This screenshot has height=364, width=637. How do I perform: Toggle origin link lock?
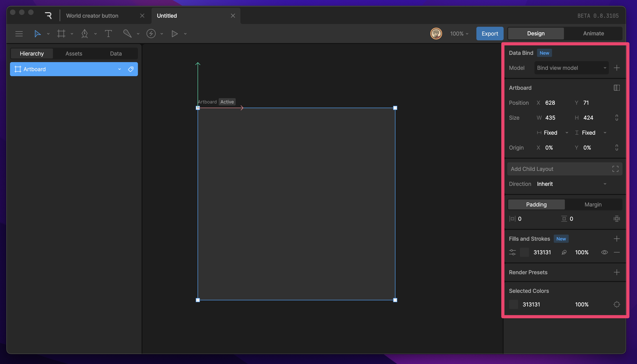click(x=617, y=148)
